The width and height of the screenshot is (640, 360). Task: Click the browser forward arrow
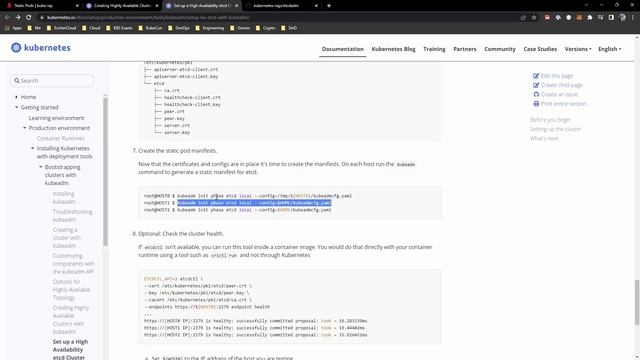18,18
